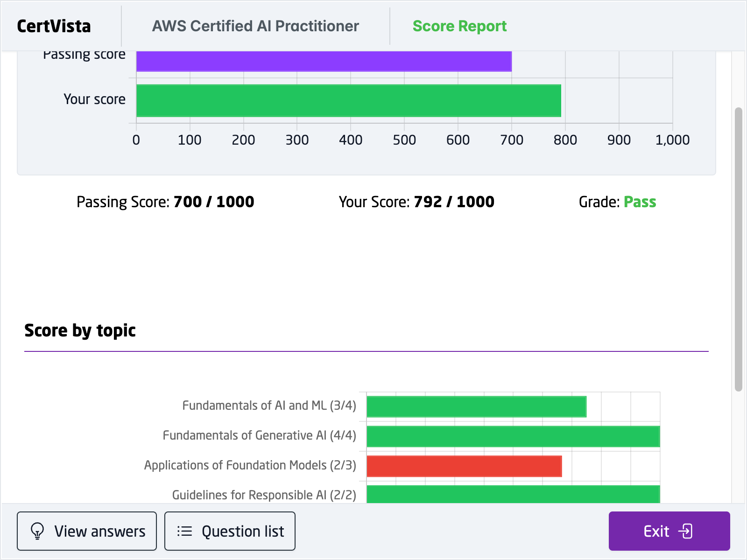Click the green Your score bar
The image size is (747, 560).
(348, 100)
